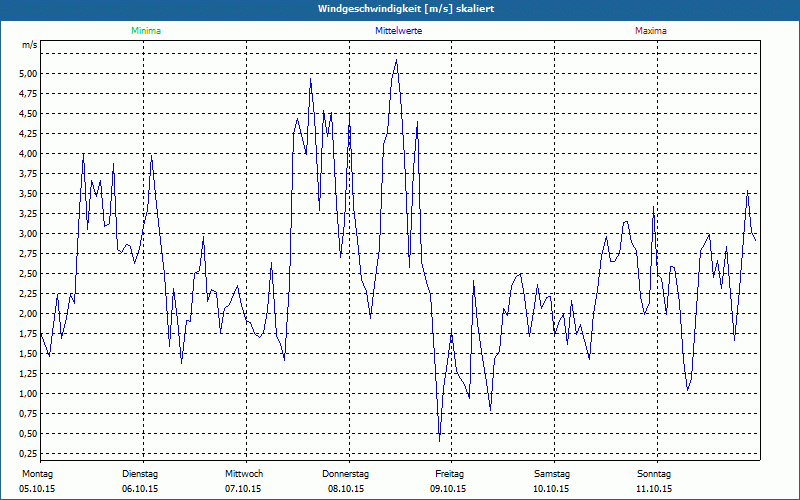Click the 0,50 y-axis value

(30, 434)
